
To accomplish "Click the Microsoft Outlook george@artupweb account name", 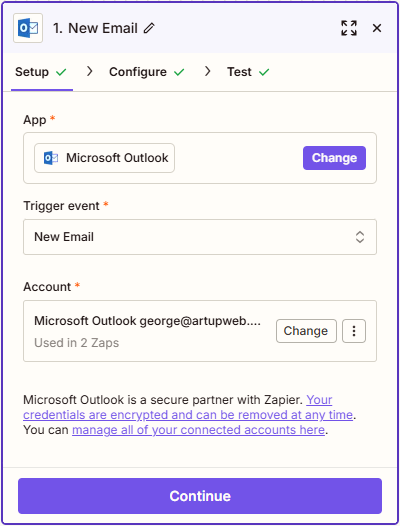I will point(147,321).
